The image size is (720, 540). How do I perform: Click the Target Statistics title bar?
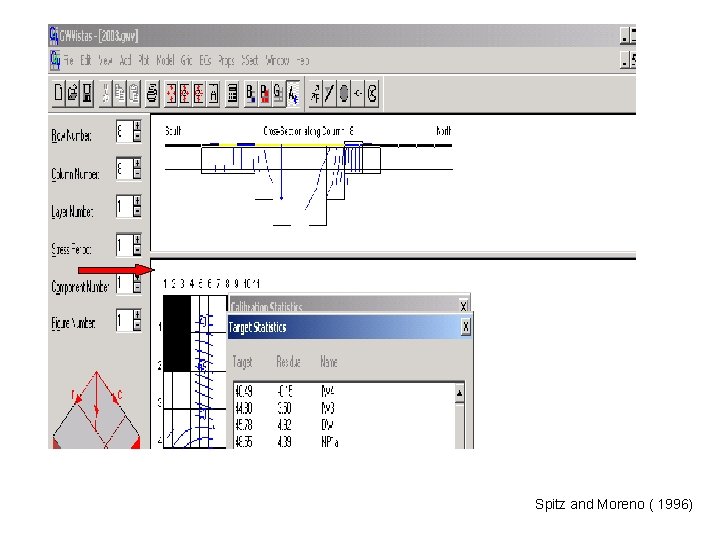[349, 327]
